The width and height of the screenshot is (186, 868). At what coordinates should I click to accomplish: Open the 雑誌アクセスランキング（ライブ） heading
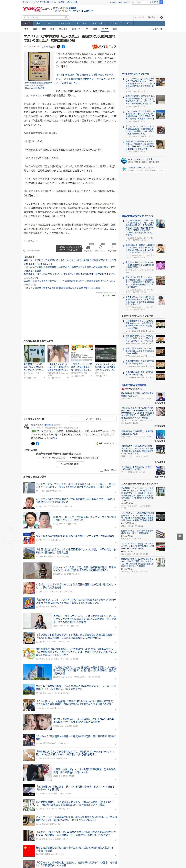click(x=137, y=216)
